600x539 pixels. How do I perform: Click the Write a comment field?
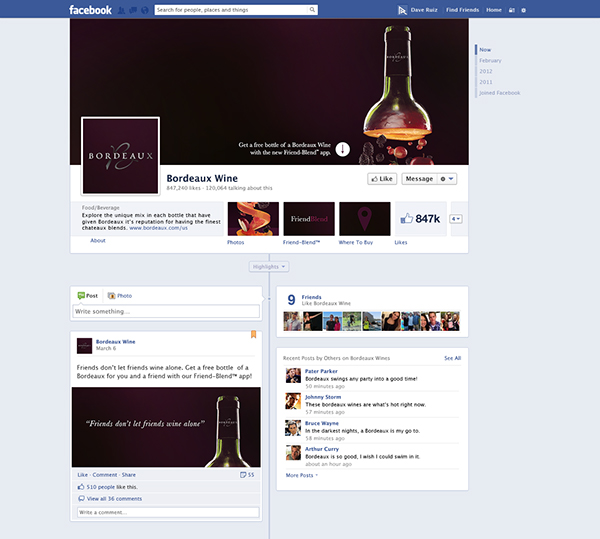tap(168, 512)
